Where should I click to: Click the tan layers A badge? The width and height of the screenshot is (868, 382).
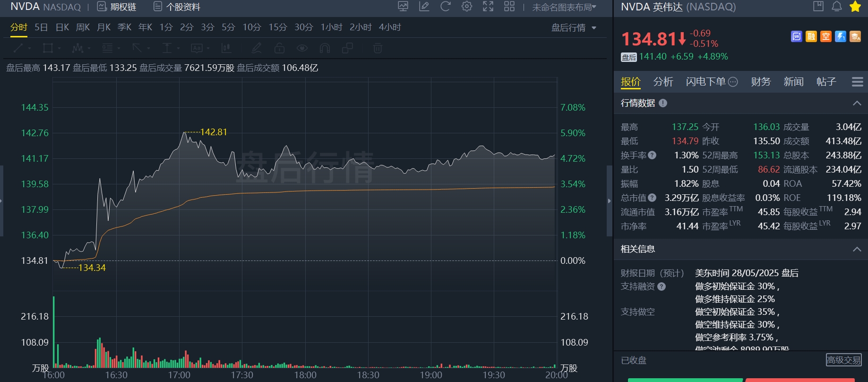(x=855, y=36)
